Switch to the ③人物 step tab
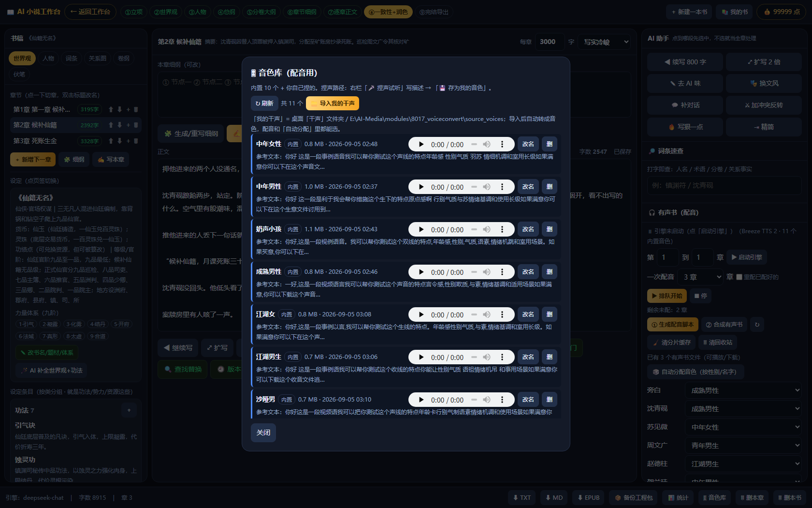The image size is (812, 508). coord(198,12)
